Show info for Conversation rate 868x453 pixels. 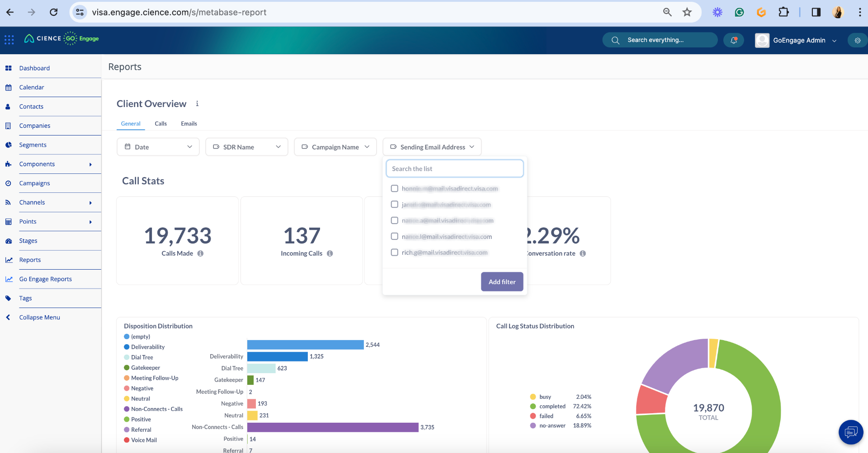pos(583,253)
